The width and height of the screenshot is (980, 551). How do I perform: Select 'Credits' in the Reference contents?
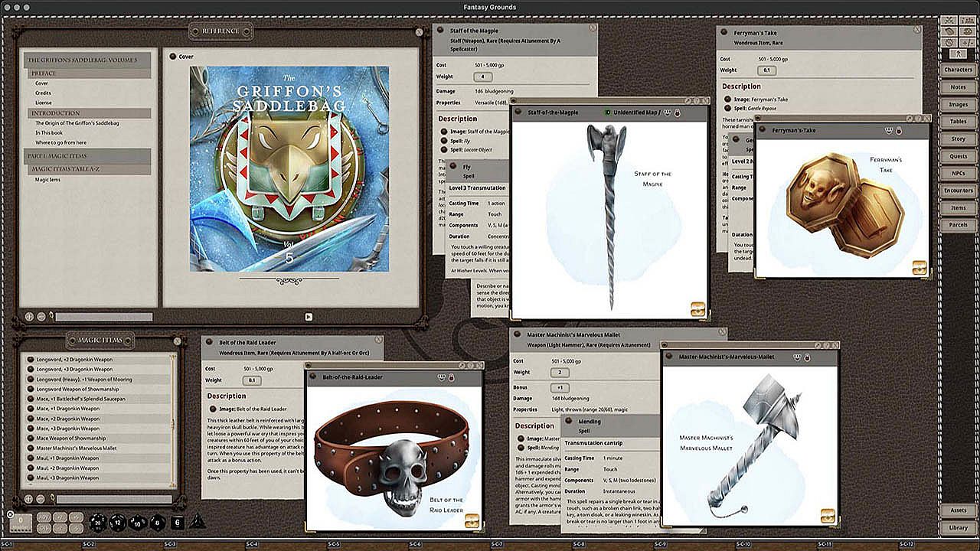[43, 93]
